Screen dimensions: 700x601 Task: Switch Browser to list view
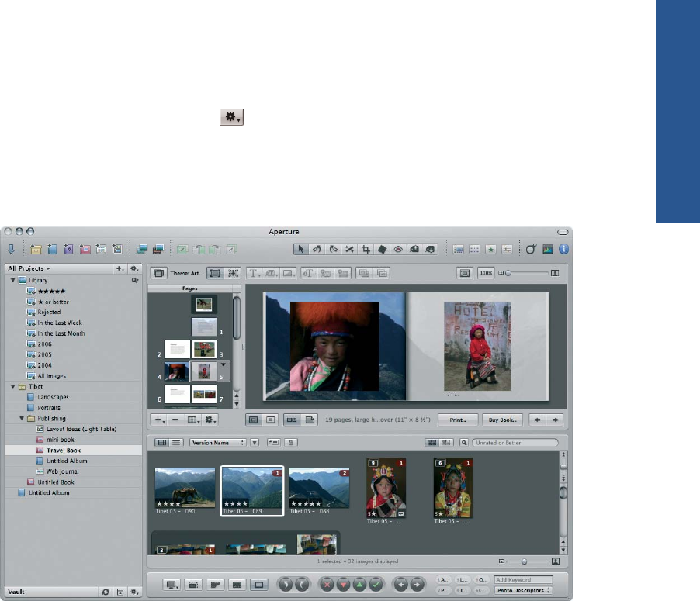point(176,442)
